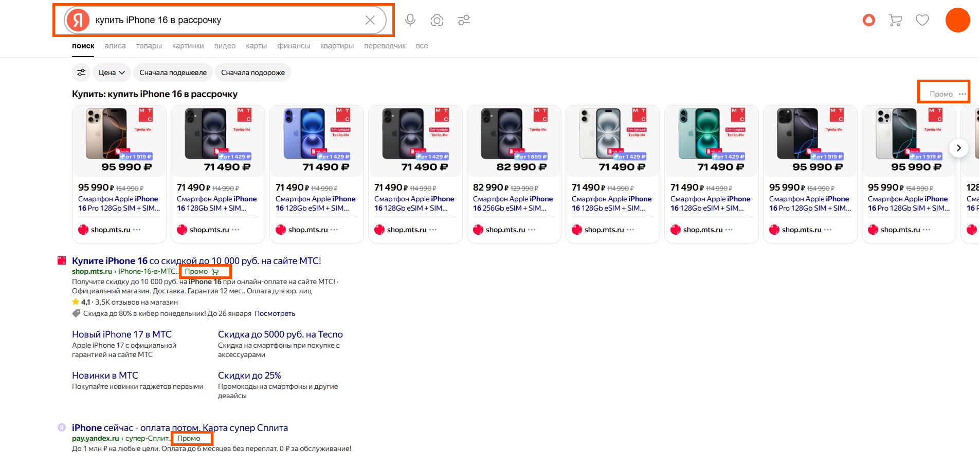Screen dimensions: 980x469
Task: Select the поиск tab
Action: 83,46
